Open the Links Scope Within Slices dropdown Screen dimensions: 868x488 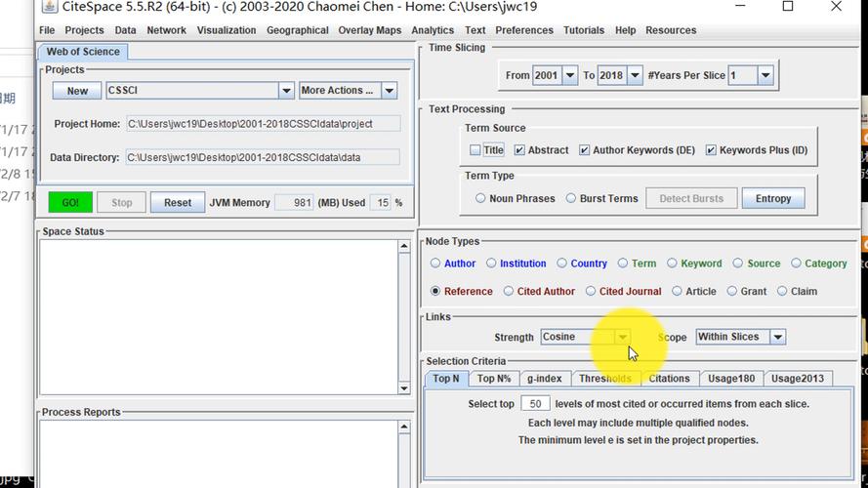777,337
